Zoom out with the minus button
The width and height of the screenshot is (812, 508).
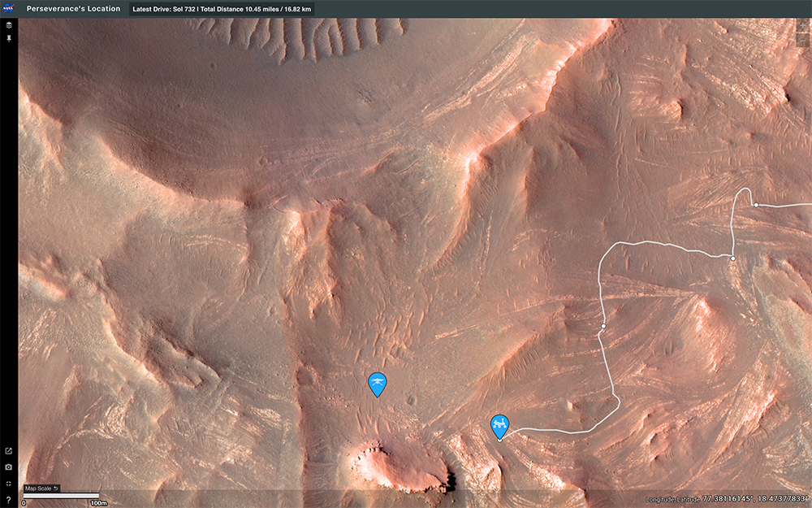point(803,40)
